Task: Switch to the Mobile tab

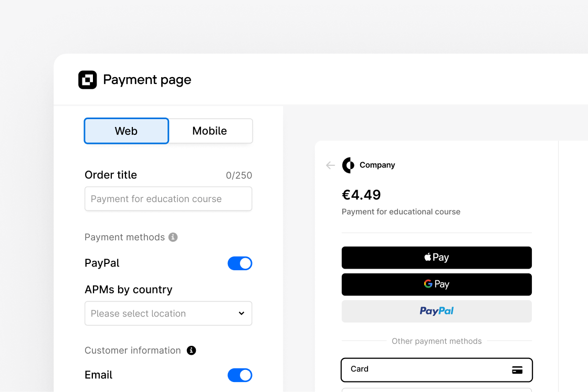Action: (210, 131)
